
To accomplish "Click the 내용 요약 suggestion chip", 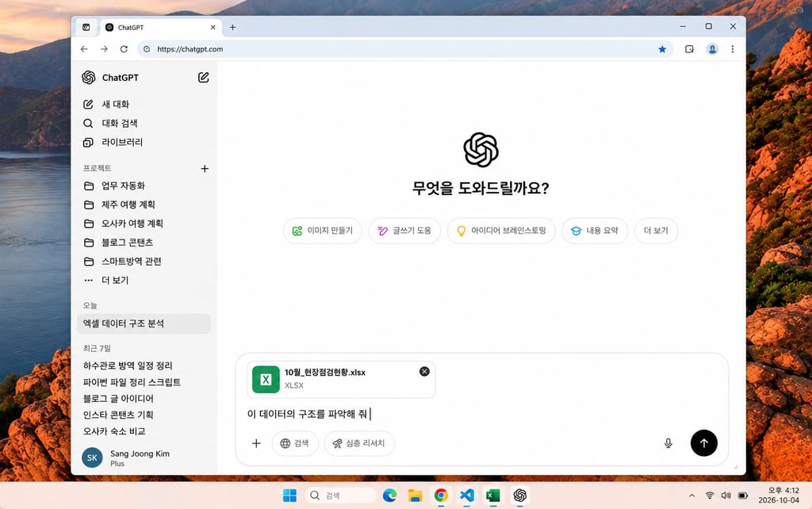I will [595, 231].
